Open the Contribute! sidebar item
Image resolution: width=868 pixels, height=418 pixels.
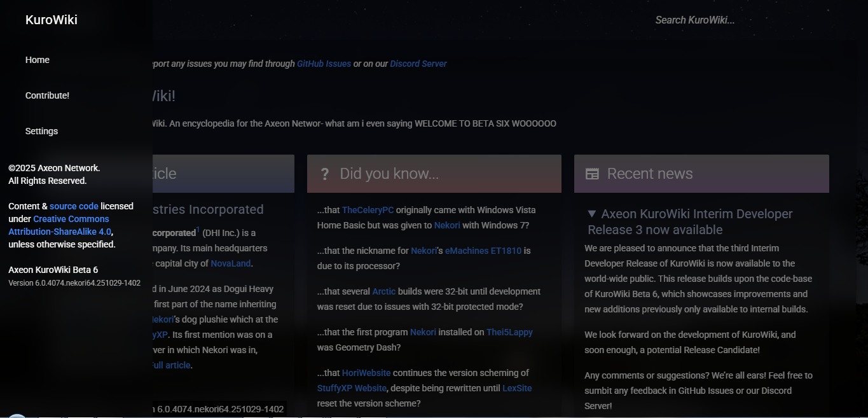point(47,95)
